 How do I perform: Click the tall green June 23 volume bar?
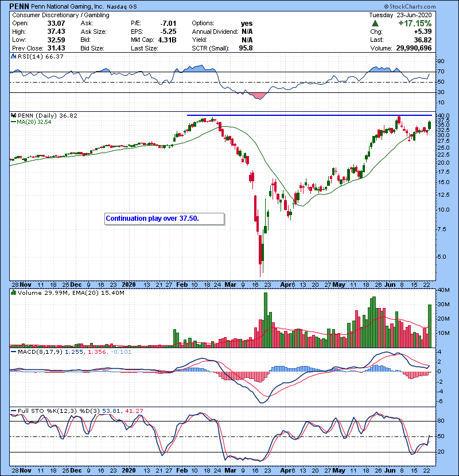[430, 326]
